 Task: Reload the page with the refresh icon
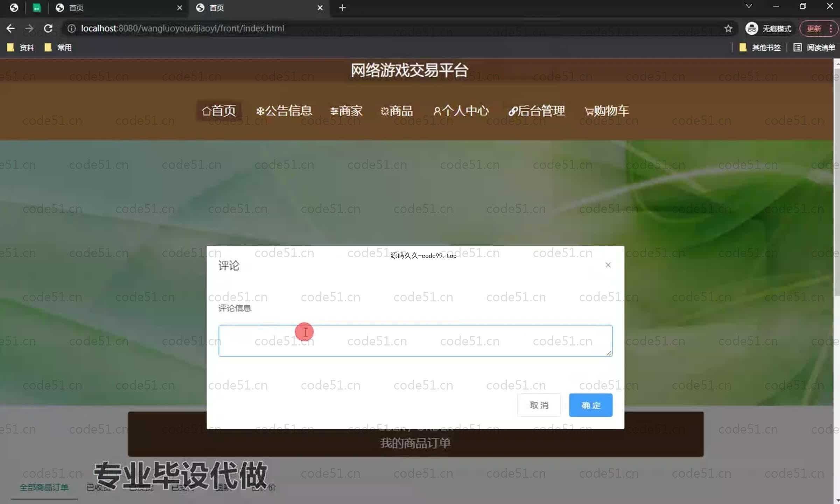[48, 28]
